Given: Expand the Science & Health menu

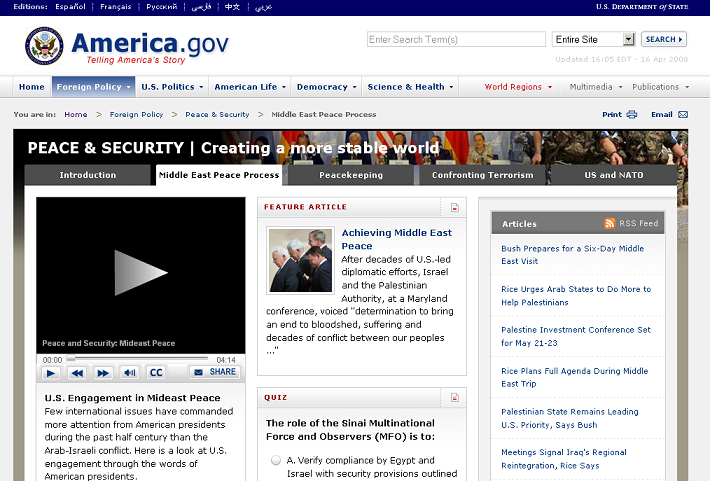Looking at the screenshot, I should pos(410,87).
